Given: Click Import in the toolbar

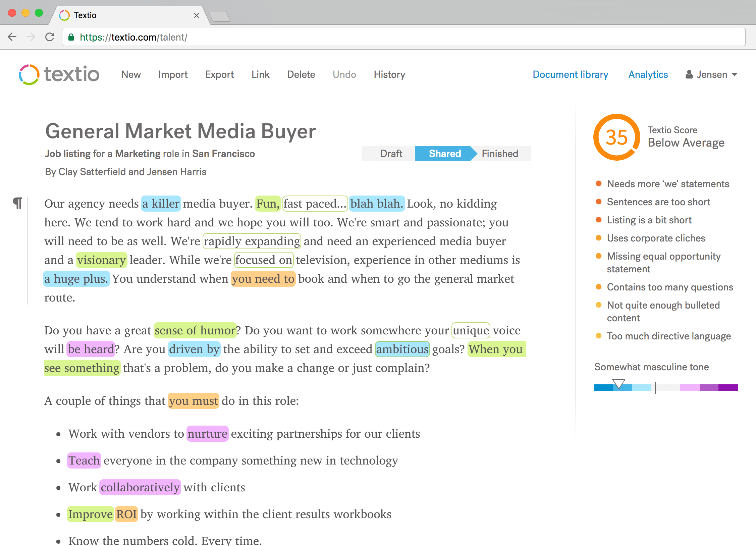Looking at the screenshot, I should point(173,74).
